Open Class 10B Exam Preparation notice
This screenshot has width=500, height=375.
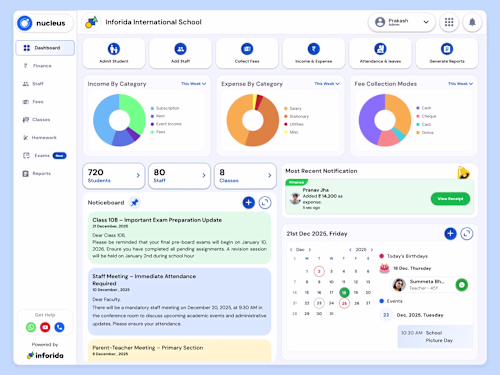click(x=179, y=238)
